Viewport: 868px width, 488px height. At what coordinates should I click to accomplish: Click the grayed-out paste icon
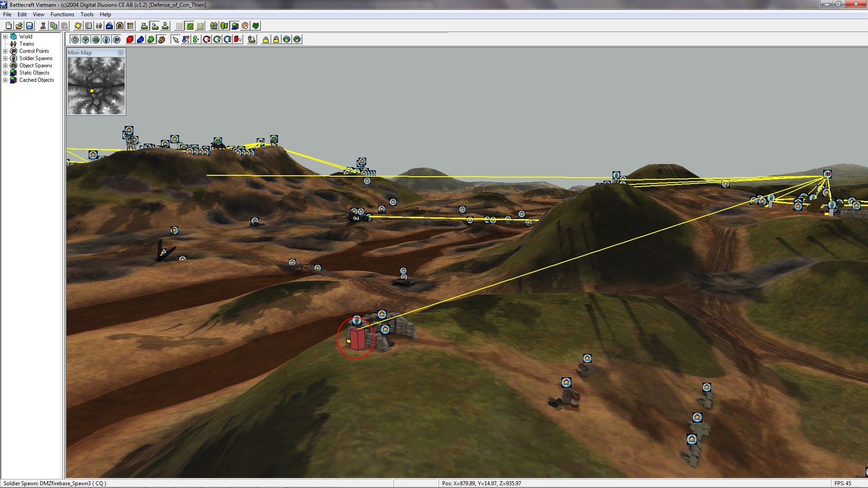(x=64, y=26)
